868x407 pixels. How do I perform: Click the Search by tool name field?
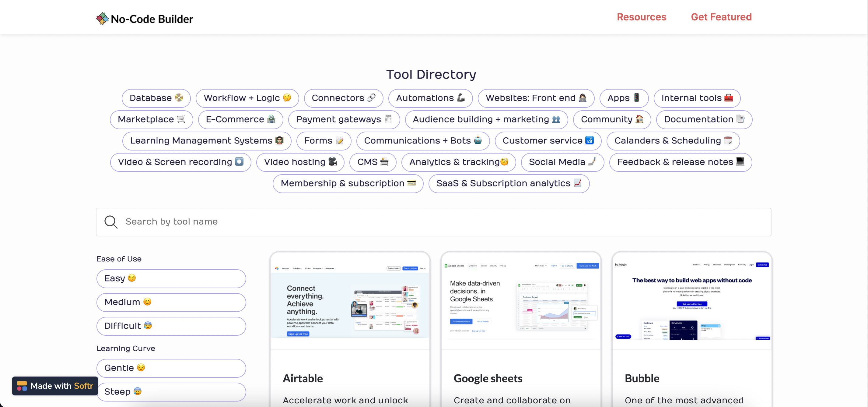pyautogui.click(x=433, y=222)
